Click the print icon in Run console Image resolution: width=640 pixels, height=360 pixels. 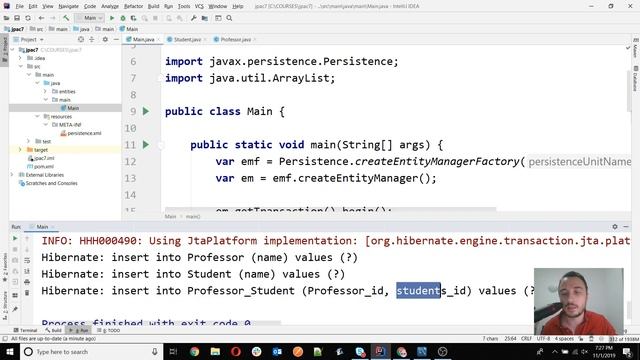[27, 282]
